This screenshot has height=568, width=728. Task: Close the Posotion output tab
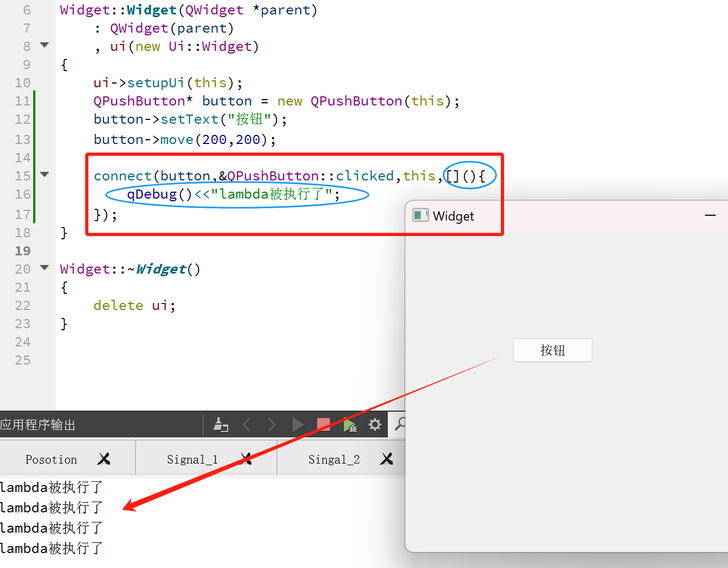click(x=104, y=459)
